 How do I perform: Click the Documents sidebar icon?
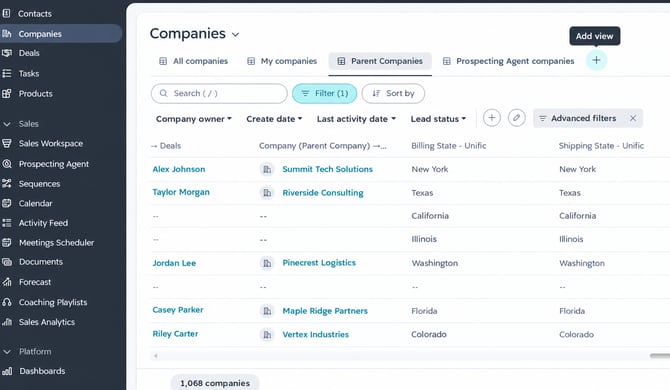6,262
